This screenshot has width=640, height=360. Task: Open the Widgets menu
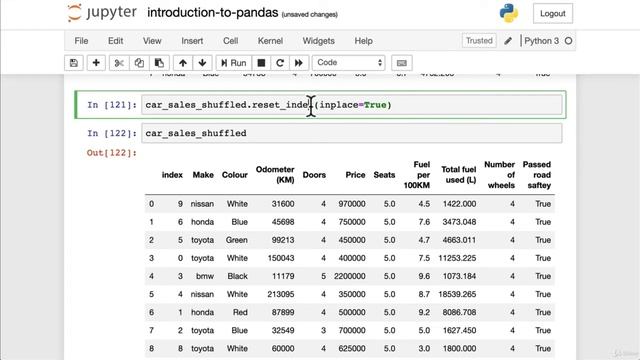pyautogui.click(x=318, y=41)
